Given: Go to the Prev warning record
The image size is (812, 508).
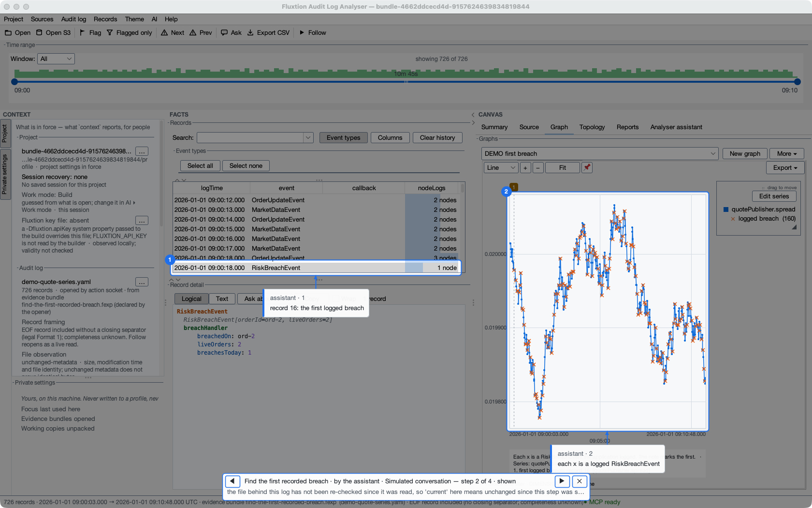Looking at the screenshot, I should 201,32.
